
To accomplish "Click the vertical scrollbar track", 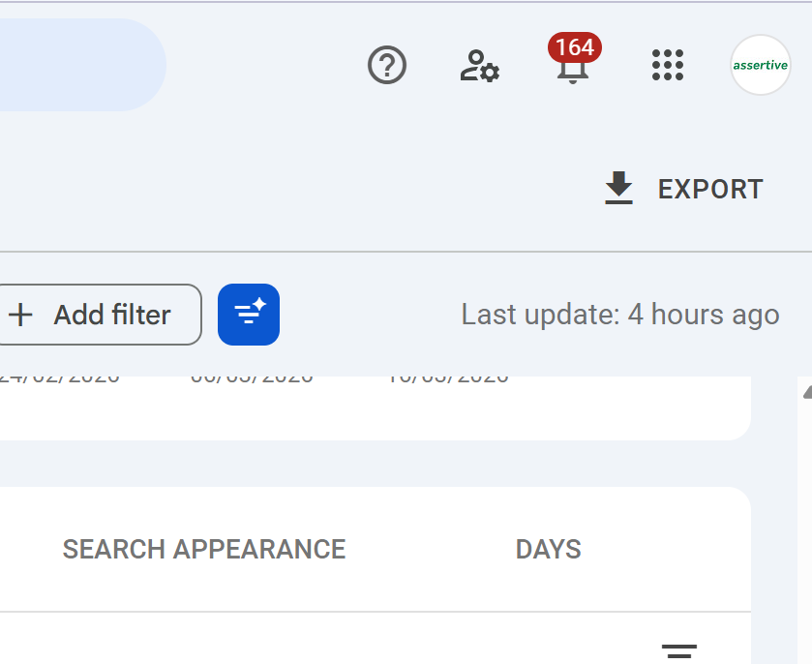I will (x=805, y=532).
